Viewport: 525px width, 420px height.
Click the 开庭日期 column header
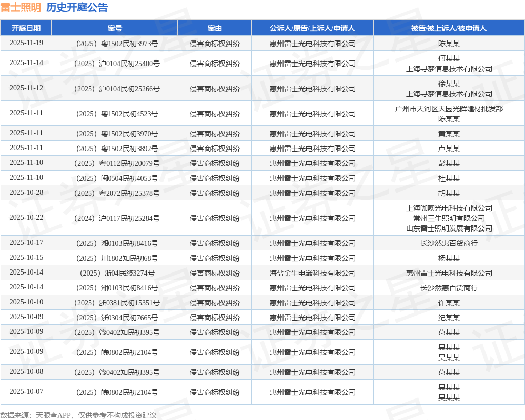(x=26, y=28)
